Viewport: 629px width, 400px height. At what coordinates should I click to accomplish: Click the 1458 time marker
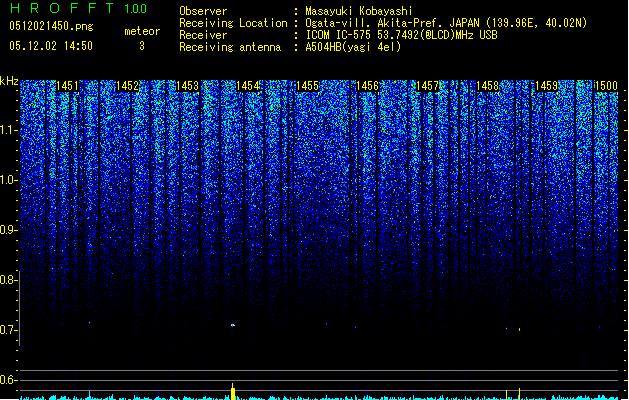coord(487,86)
